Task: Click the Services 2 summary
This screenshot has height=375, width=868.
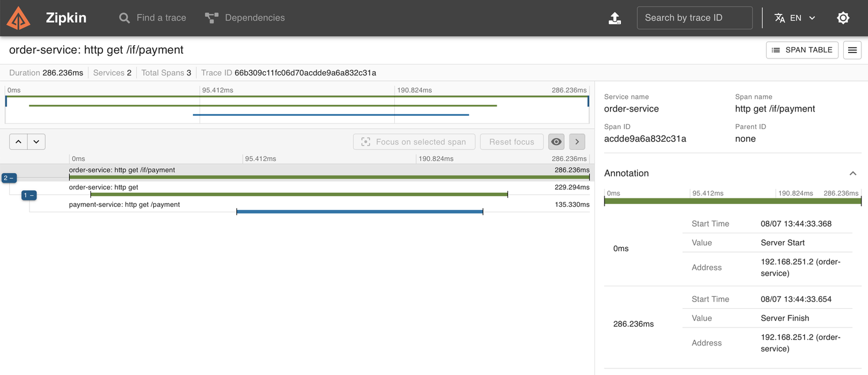Action: 113,73
